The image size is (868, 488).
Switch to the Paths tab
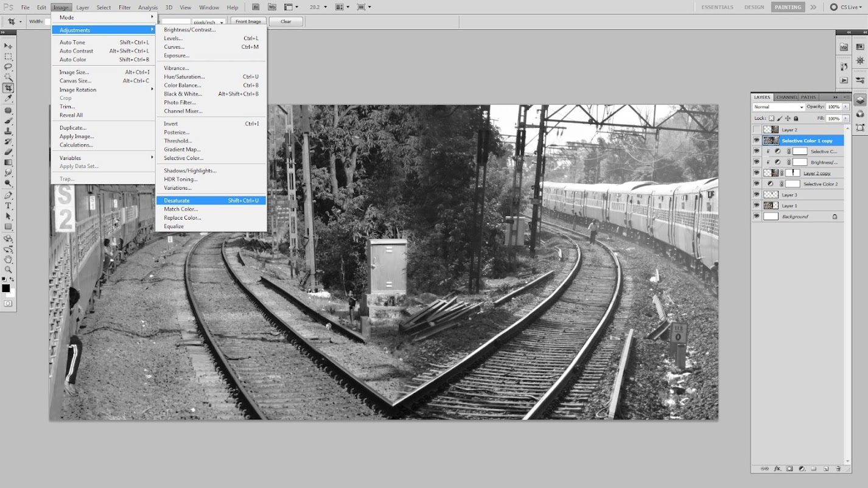(808, 97)
